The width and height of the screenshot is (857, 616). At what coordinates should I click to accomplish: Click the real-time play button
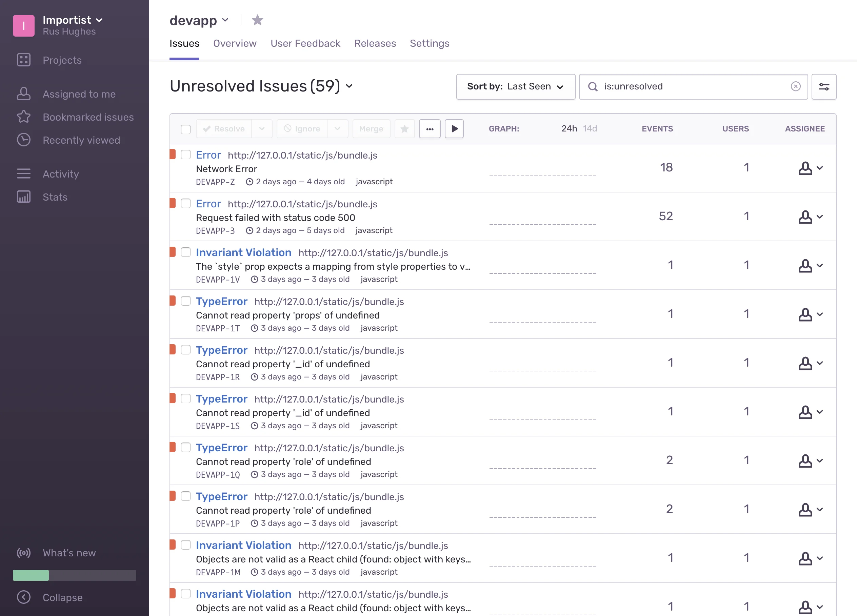click(454, 129)
